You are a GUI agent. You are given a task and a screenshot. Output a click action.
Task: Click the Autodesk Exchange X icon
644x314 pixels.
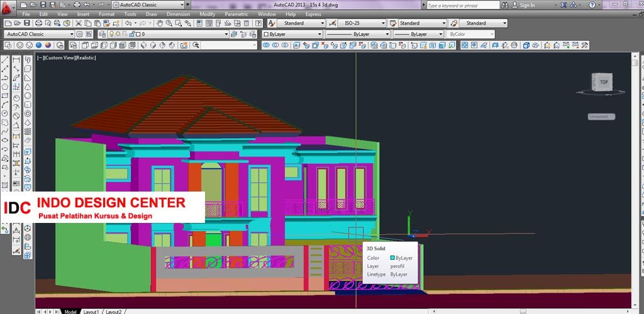[x=563, y=5]
